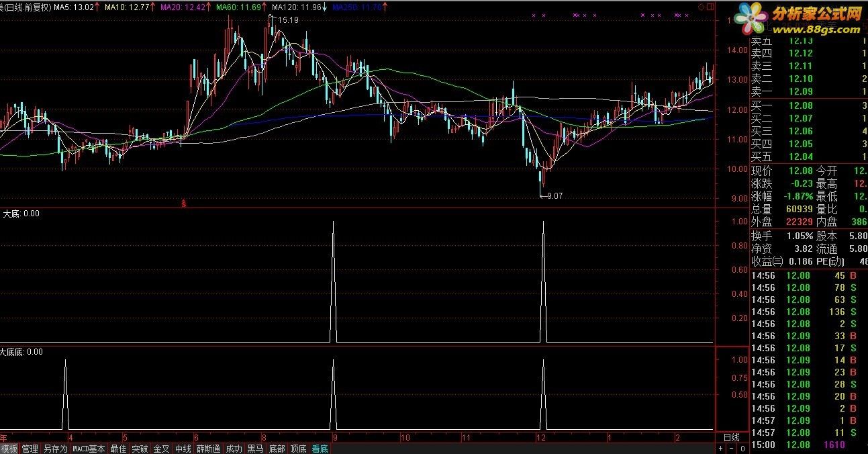
Task: Click the square icon at chart top-right
Action: [710, 7]
